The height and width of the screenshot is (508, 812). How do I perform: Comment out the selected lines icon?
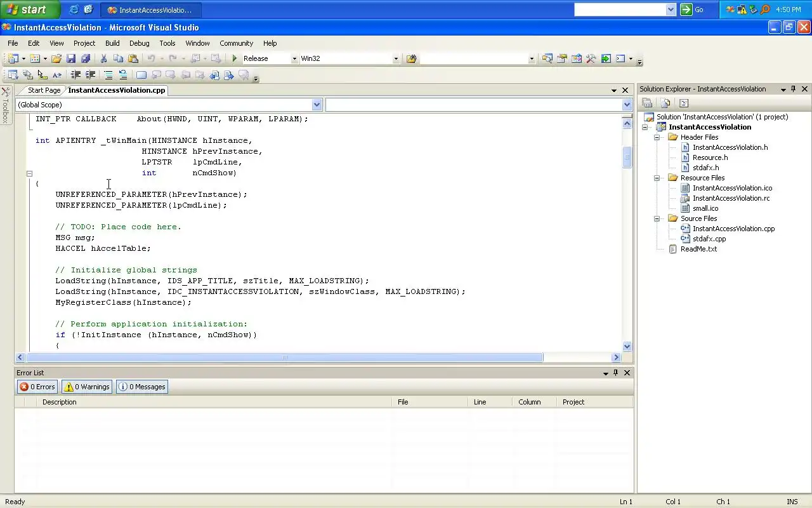point(108,75)
